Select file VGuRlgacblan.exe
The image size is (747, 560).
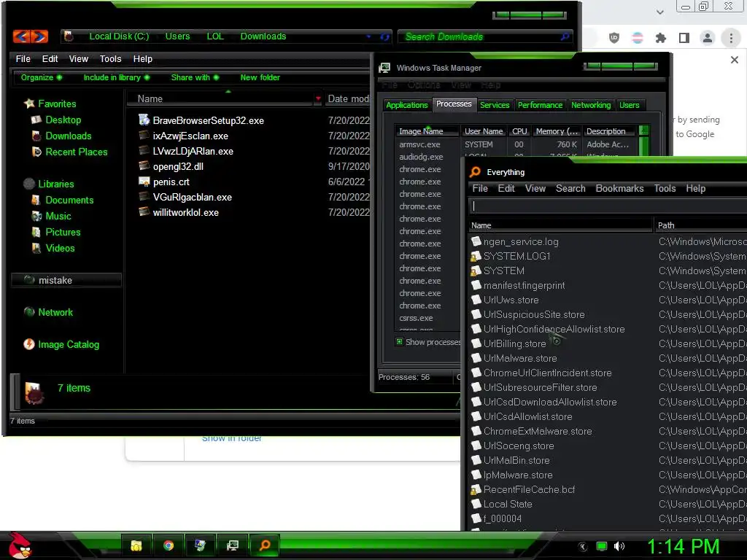[x=192, y=197]
